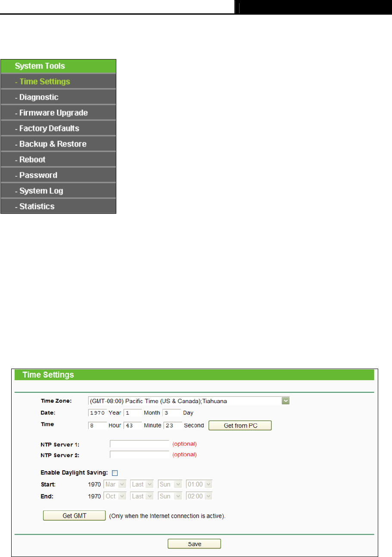Open Factory Defaults menu entry

tap(58, 128)
